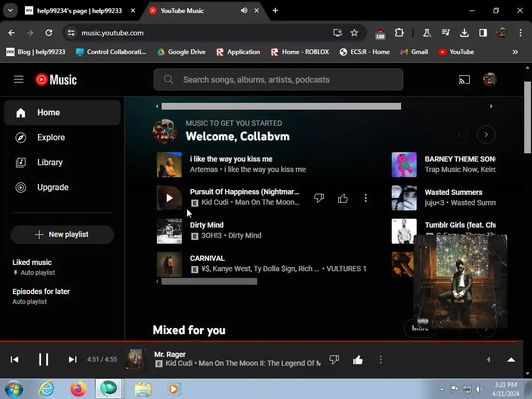Open the YouTube Music hamburger guide menu
The image size is (532, 399).
coord(19,79)
